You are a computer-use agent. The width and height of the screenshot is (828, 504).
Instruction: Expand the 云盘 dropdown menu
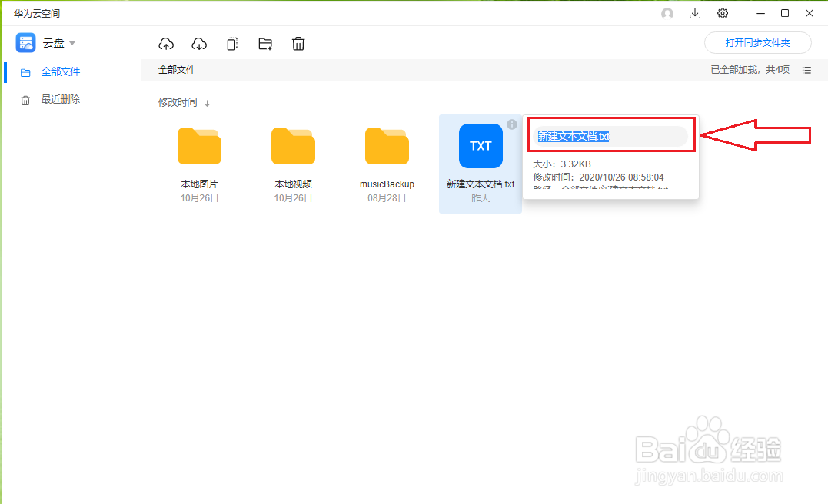71,43
